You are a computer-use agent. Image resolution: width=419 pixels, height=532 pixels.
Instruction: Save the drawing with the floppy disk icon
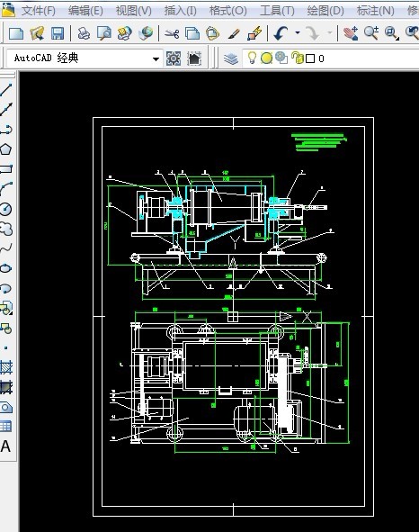[58, 33]
